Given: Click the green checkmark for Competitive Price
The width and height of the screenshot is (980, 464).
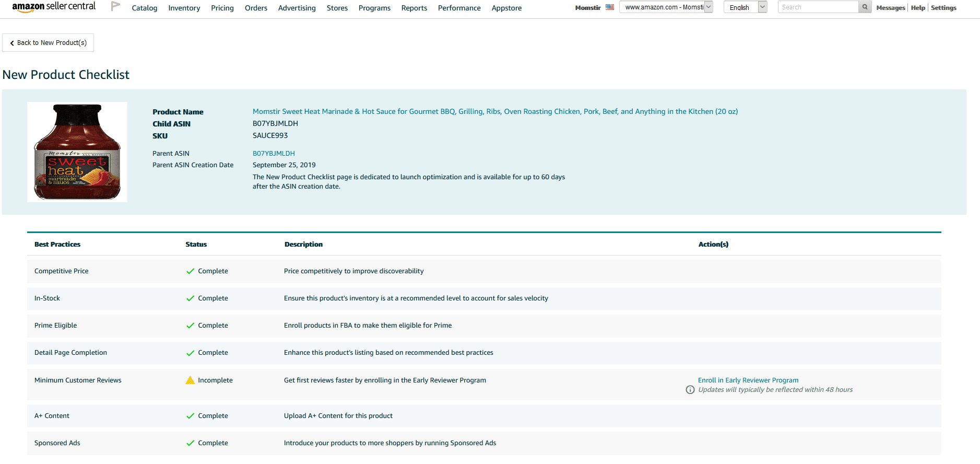Looking at the screenshot, I should 190,271.
